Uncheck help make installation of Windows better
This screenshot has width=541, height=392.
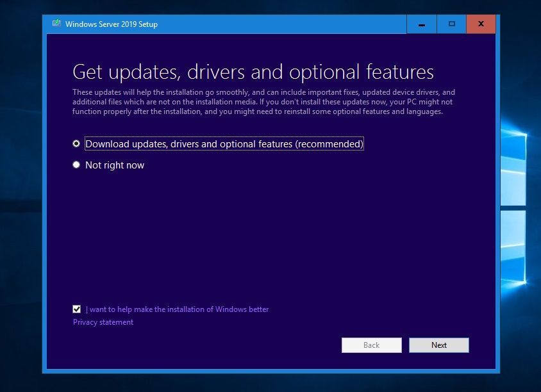tap(76, 309)
